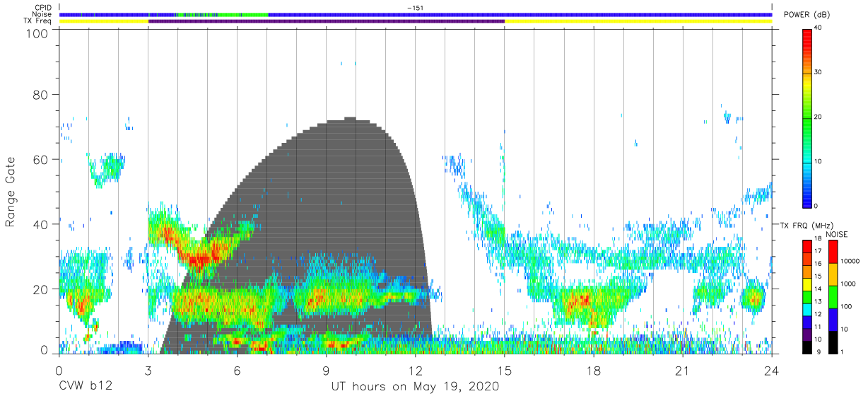Click the 17 label on the TX FRQ legend
This screenshot has width=868, height=401.
pos(818,251)
